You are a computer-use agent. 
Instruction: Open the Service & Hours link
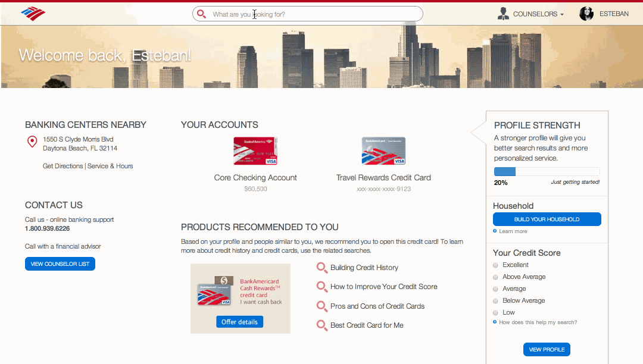click(110, 166)
